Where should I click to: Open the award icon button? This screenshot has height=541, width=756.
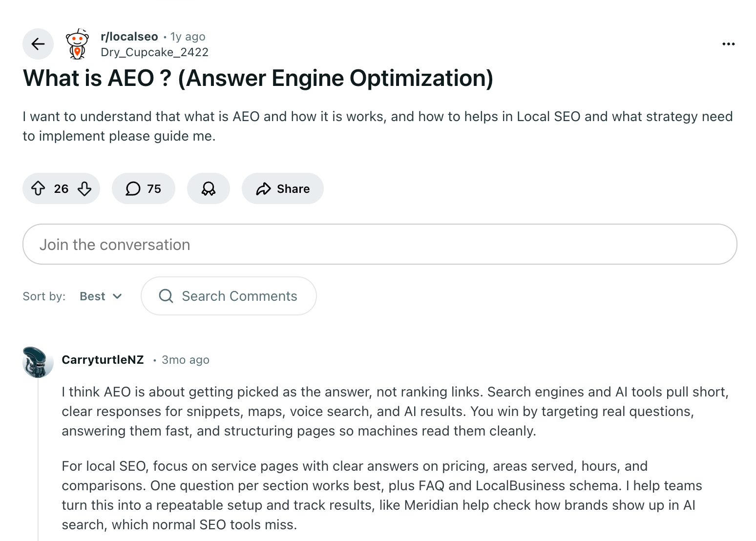[x=209, y=188]
